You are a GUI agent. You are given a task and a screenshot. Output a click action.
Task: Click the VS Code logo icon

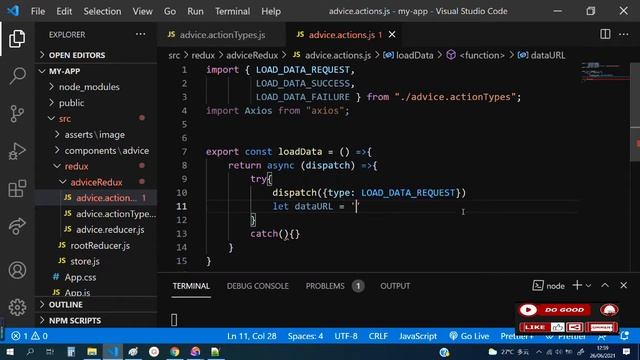pos(13,11)
